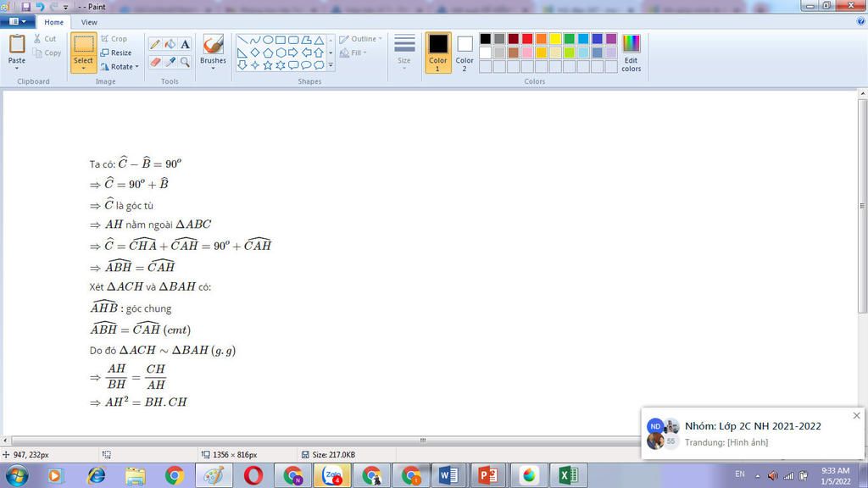Select the Pencil tool

coord(155,44)
